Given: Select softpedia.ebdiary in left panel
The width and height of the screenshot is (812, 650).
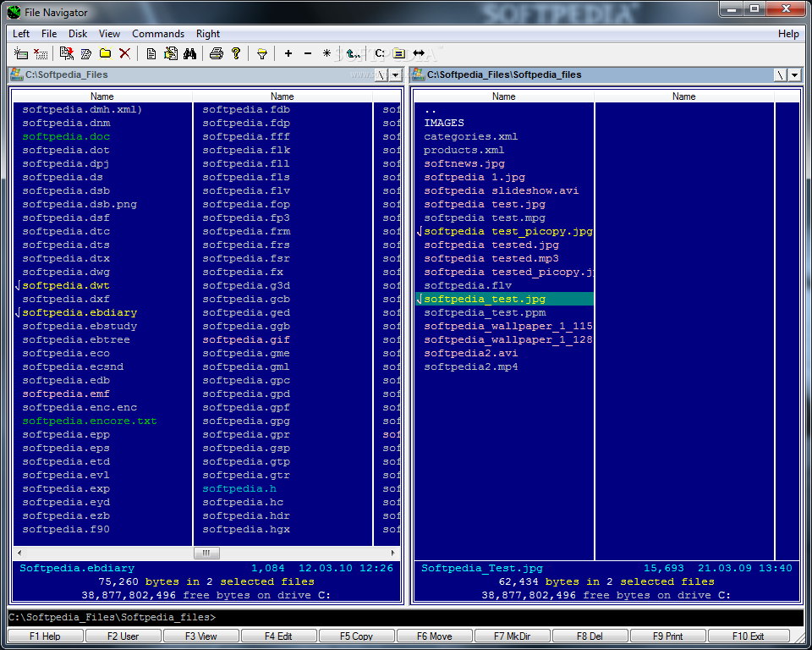Looking at the screenshot, I should coord(80,312).
